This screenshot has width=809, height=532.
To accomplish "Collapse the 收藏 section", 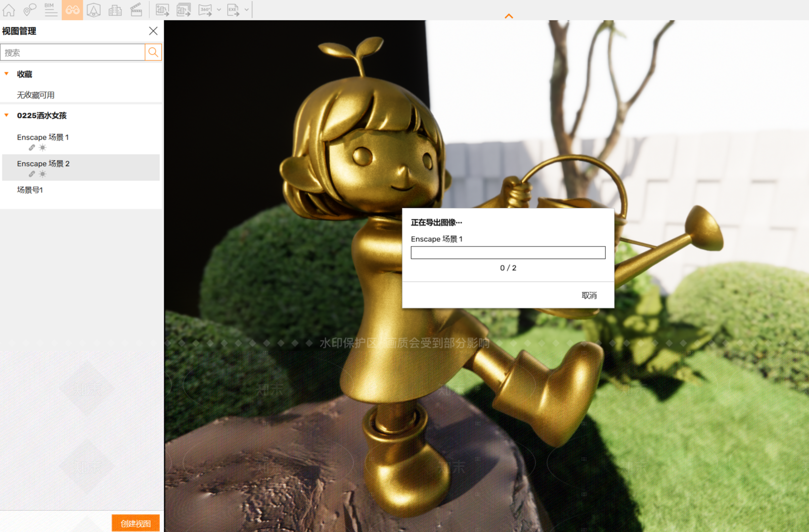I will click(7, 74).
